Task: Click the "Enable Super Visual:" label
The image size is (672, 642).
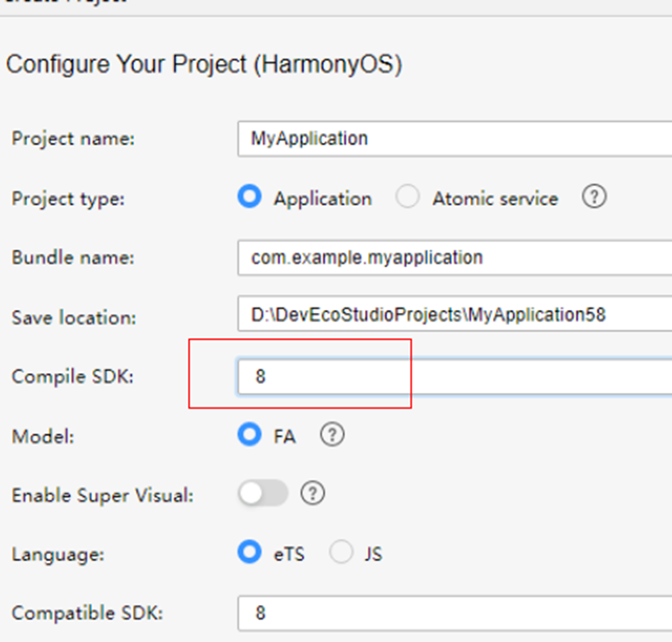Action: tap(103, 495)
